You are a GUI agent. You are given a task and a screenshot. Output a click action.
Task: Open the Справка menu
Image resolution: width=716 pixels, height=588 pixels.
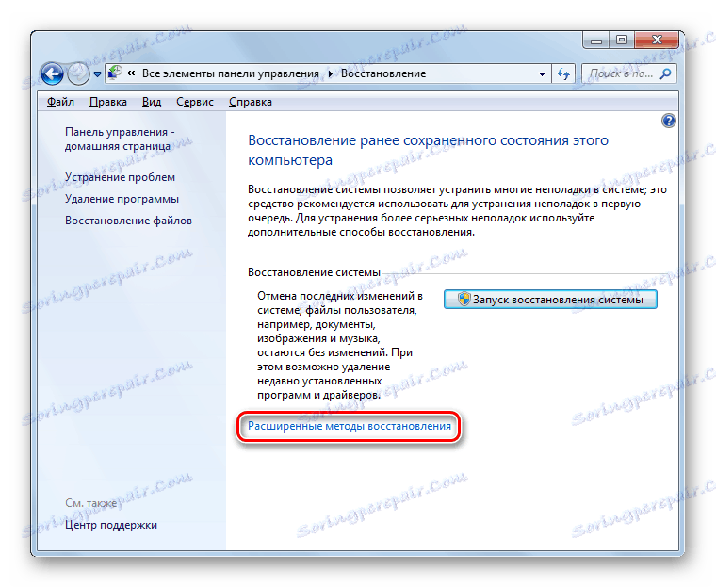pyautogui.click(x=251, y=102)
